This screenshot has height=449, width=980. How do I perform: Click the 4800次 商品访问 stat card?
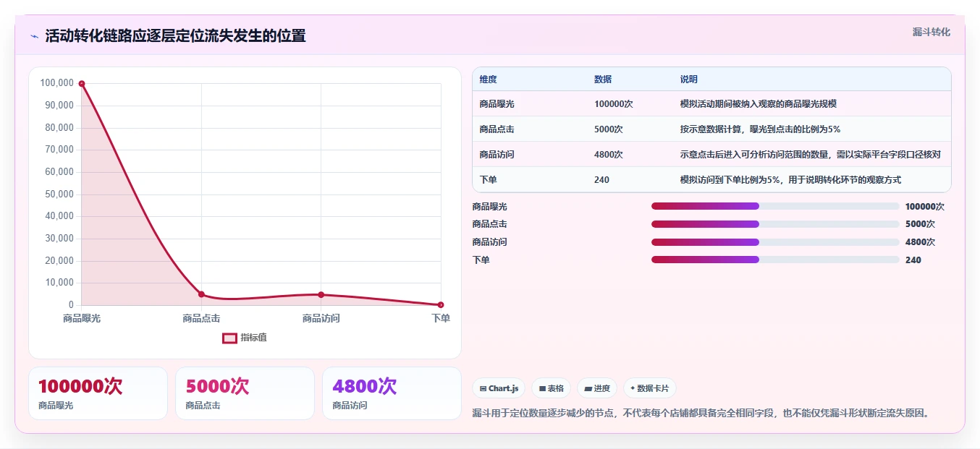(392, 393)
